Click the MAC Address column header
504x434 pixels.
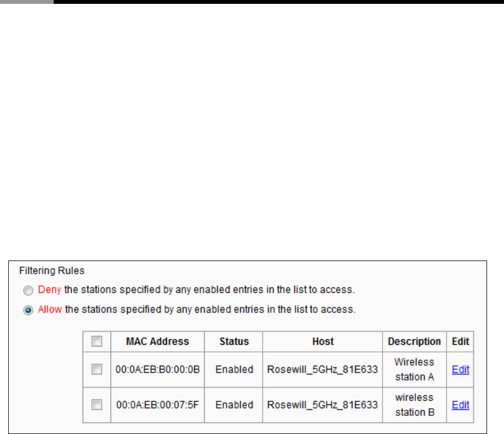point(158,342)
